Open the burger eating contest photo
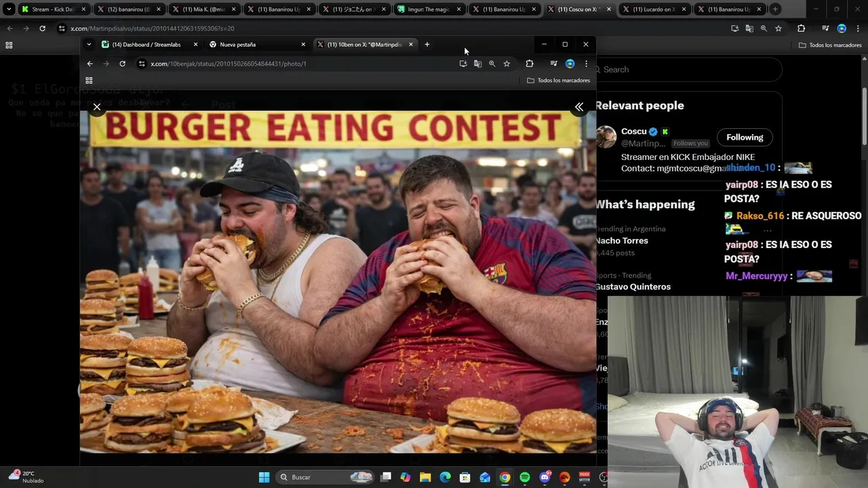 click(338, 281)
